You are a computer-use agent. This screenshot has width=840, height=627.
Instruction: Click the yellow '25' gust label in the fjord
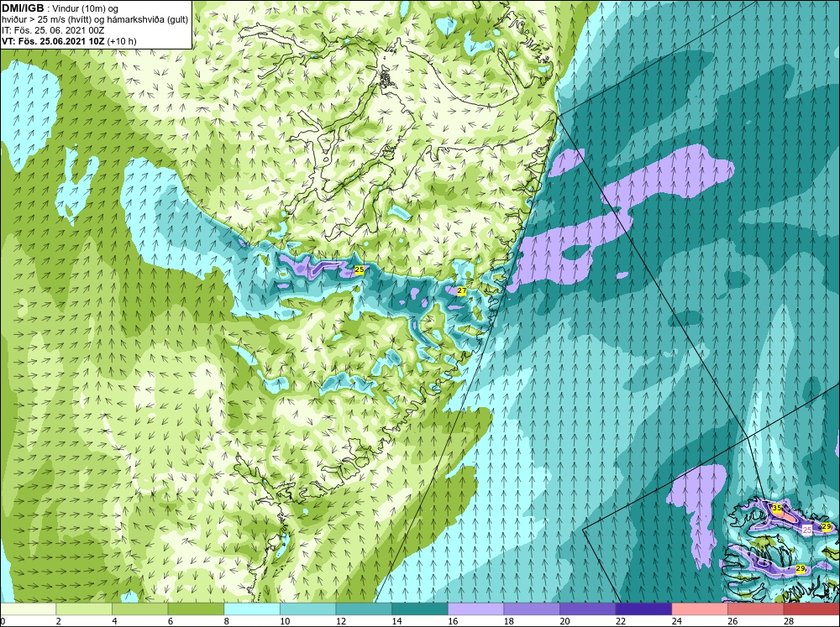pos(359,269)
